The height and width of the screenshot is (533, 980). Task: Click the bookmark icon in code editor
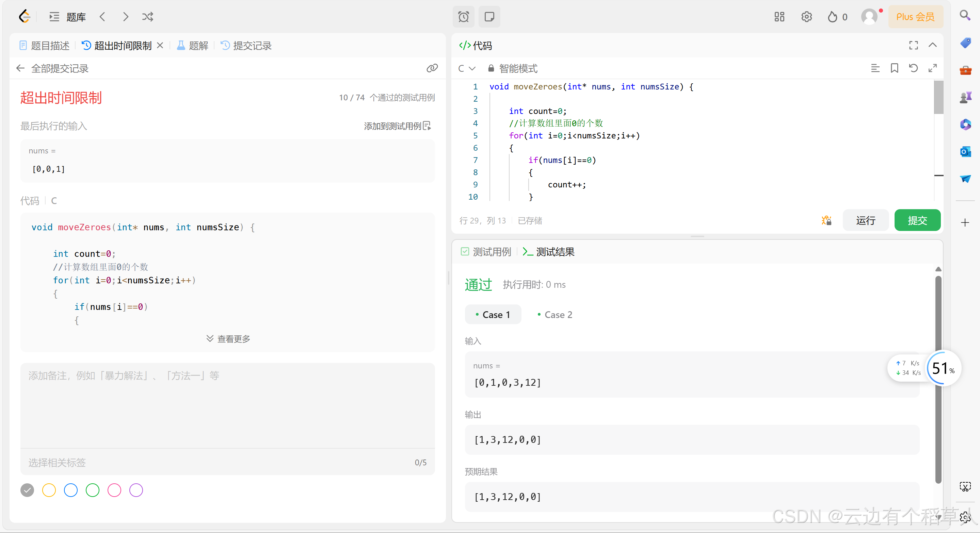894,68
